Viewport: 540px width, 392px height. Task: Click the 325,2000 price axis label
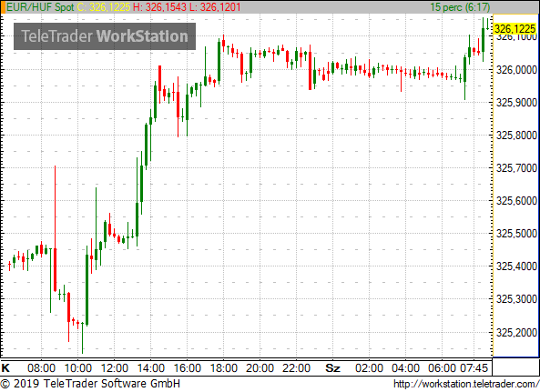pyautogui.click(x=516, y=333)
